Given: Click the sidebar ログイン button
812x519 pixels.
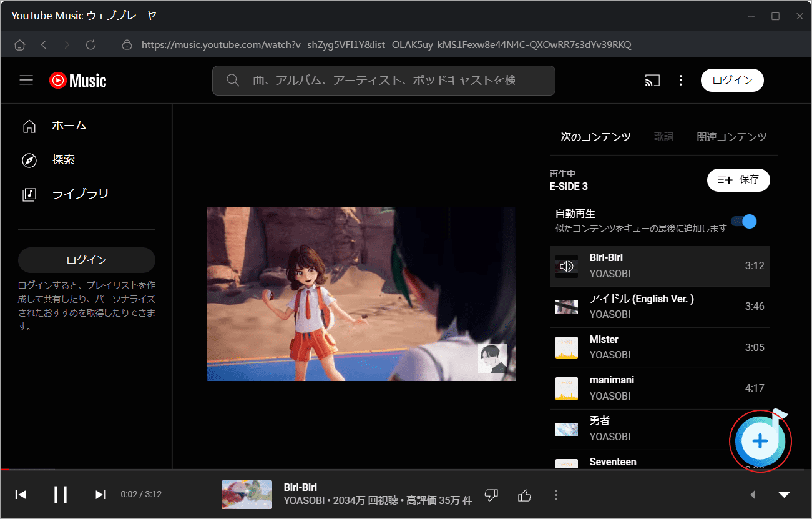Looking at the screenshot, I should [x=86, y=260].
